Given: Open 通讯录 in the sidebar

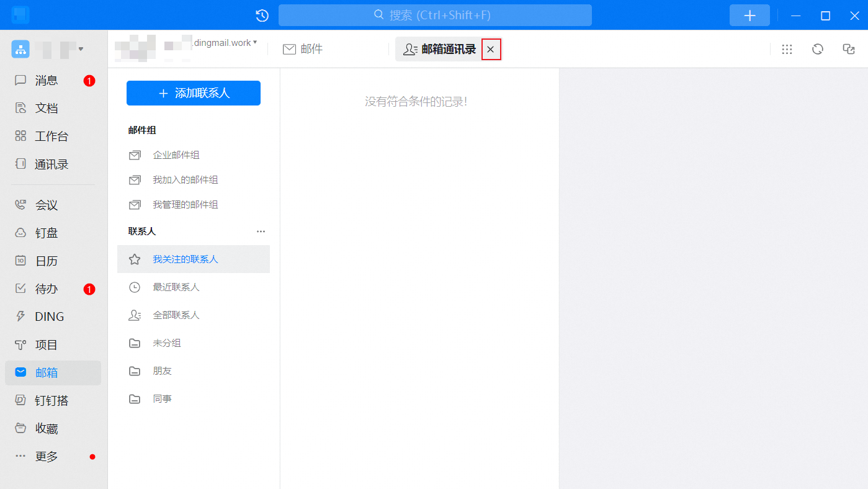Looking at the screenshot, I should 53,164.
